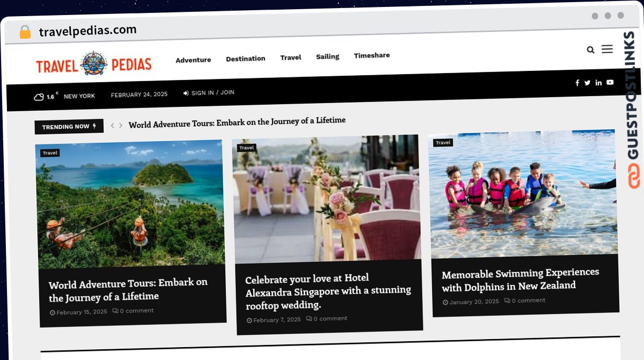Click comment count on Dolphins post
Viewport: 644px width, 360px height.
point(525,300)
